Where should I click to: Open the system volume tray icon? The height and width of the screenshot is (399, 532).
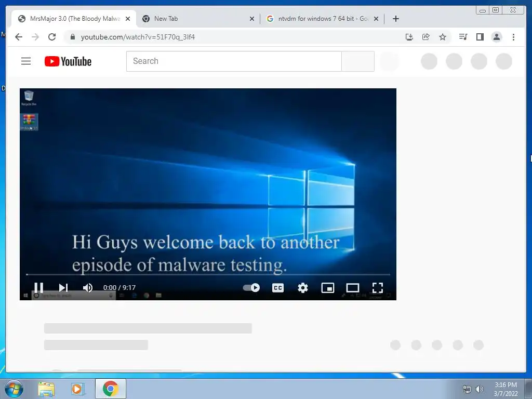click(480, 389)
